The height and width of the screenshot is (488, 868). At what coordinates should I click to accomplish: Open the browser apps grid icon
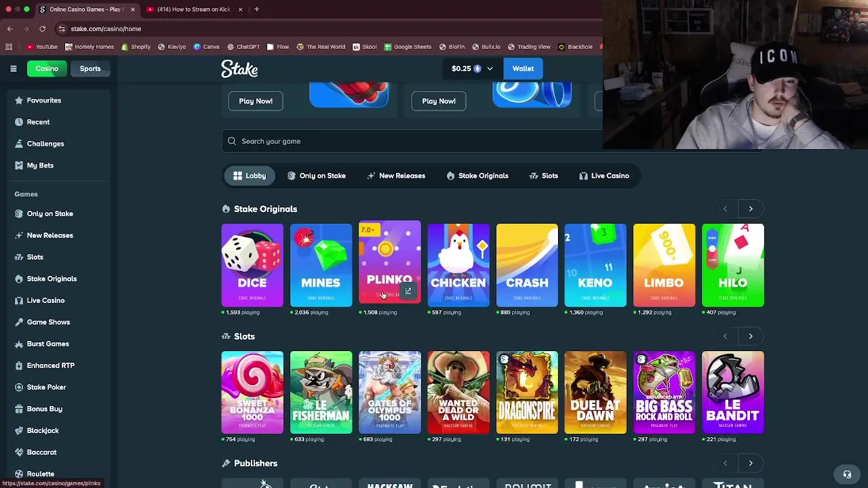pos(9,47)
